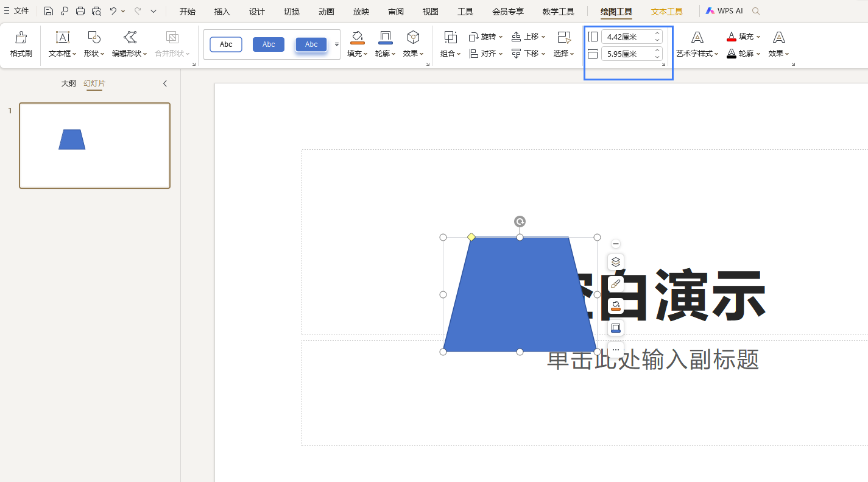
Task: Click the WPS AI button
Action: click(x=724, y=11)
